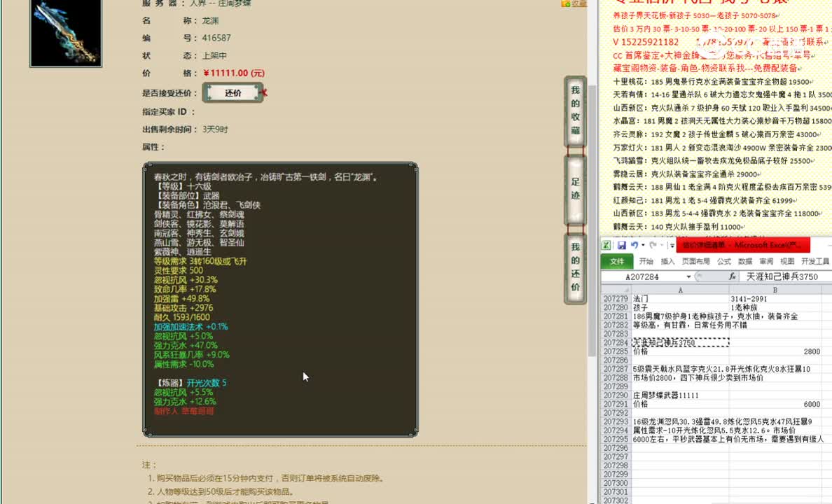Click cell starting 16级龙渊忽风30.3
832x504 pixels.
[x=722, y=421]
